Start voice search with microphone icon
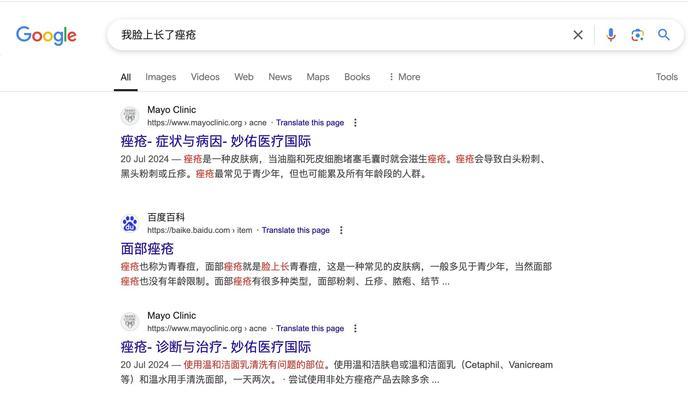Image resolution: width=688 pixels, height=400 pixels. (610, 35)
